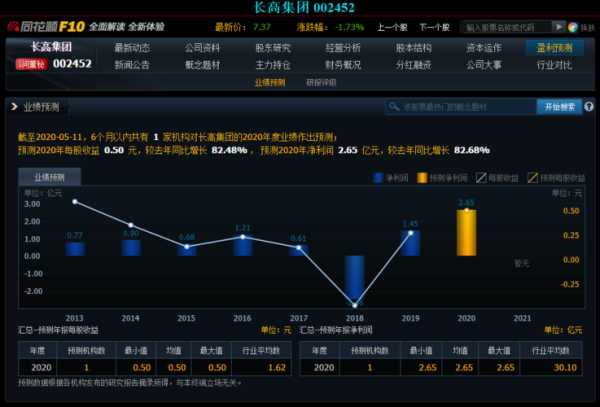
Task: Select the 业绩预测 chart tab
Action: [x=49, y=177]
